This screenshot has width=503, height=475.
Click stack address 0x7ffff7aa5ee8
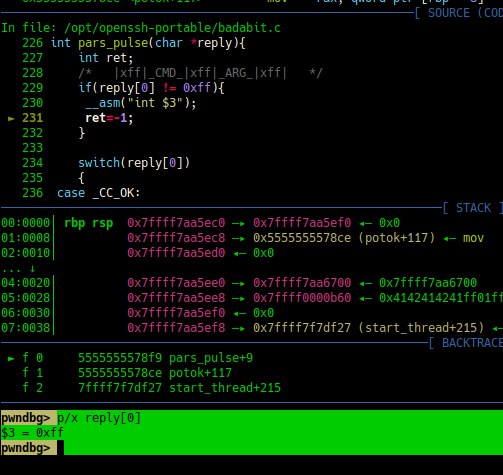(x=176, y=298)
